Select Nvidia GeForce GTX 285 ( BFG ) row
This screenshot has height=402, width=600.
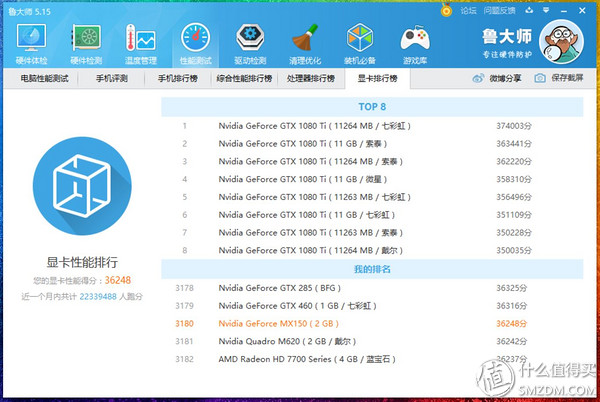[x=372, y=288]
